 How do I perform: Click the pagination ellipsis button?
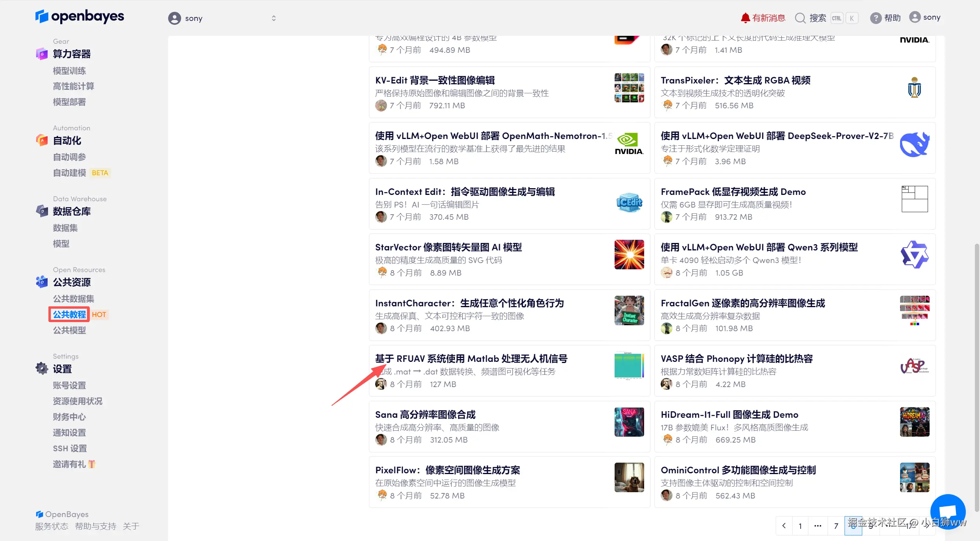pos(818,526)
